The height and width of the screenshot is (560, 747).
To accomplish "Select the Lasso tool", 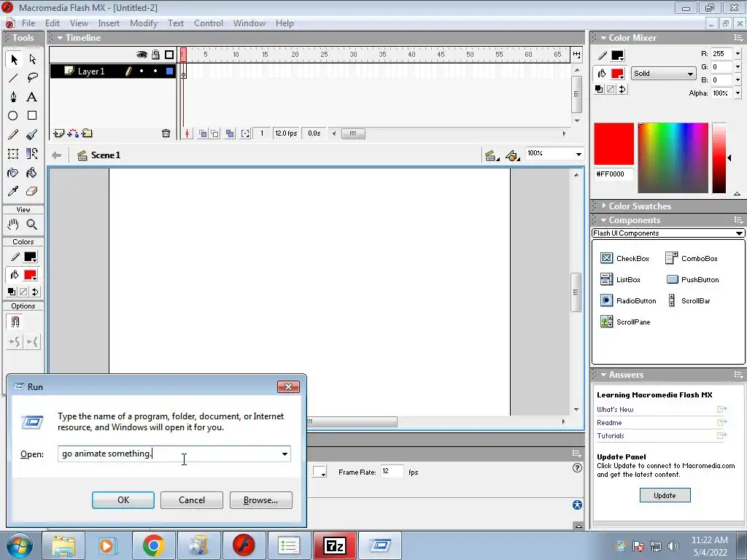I will pyautogui.click(x=32, y=77).
